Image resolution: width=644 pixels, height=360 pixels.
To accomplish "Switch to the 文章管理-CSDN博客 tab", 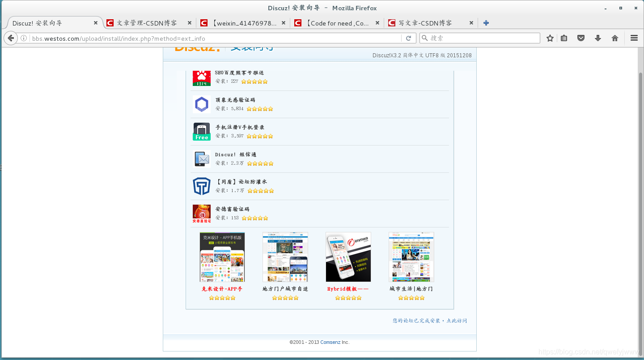I will pyautogui.click(x=148, y=23).
